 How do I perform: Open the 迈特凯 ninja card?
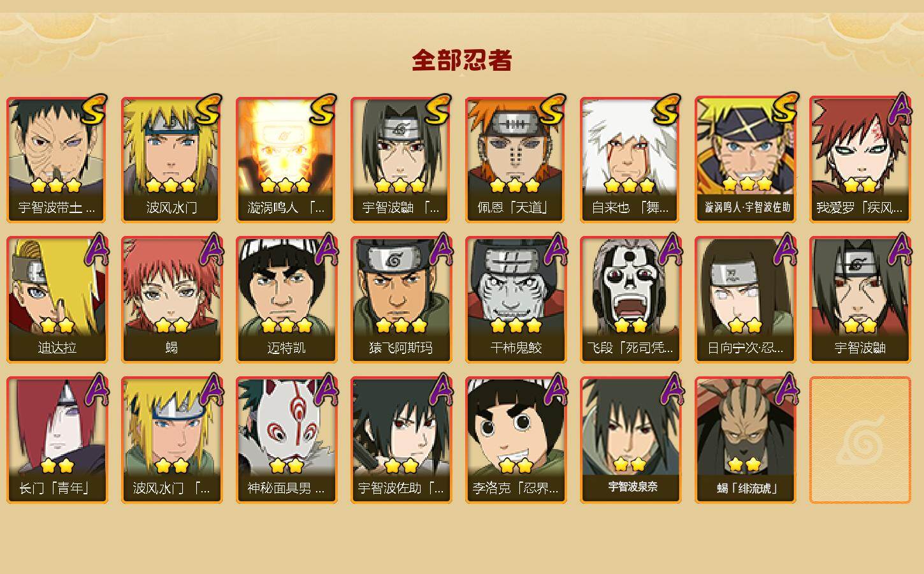pos(286,300)
